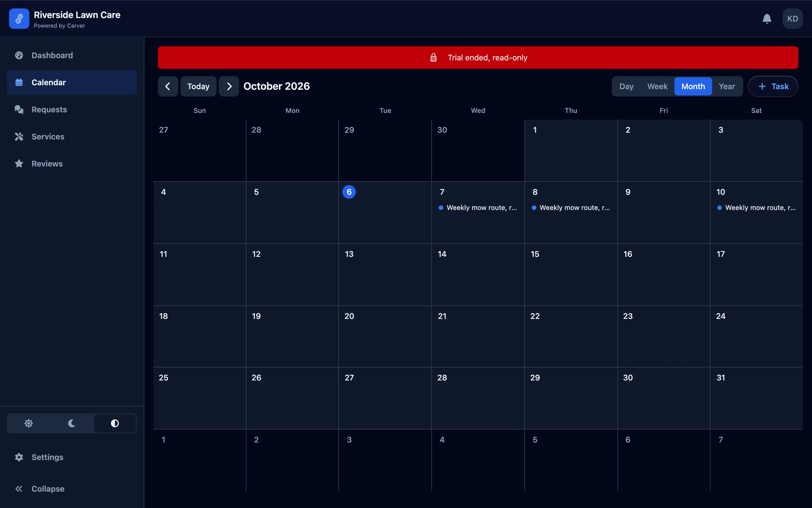Viewport: 812px width, 508px height.
Task: Click the Powered by Carver text
Action: 59,26
